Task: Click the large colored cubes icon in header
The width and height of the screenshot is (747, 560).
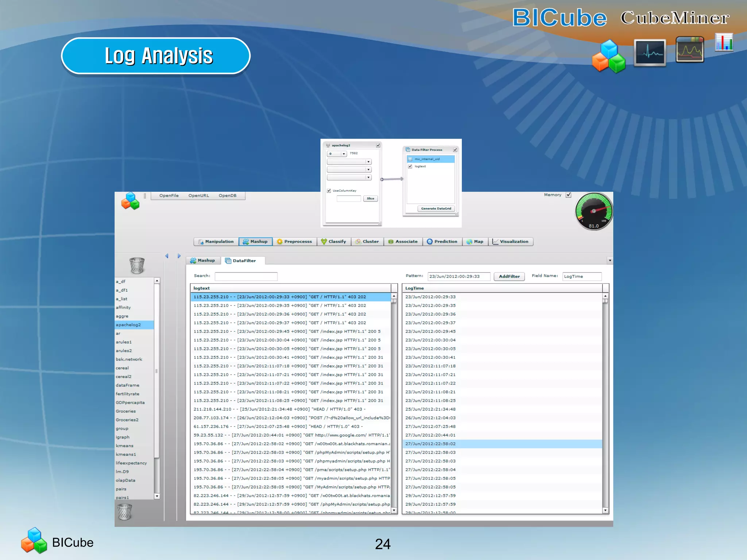Action: tap(608, 57)
